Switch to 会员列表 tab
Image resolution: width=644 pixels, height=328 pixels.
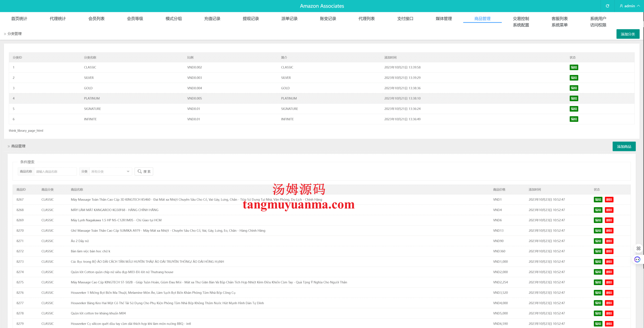click(x=96, y=19)
